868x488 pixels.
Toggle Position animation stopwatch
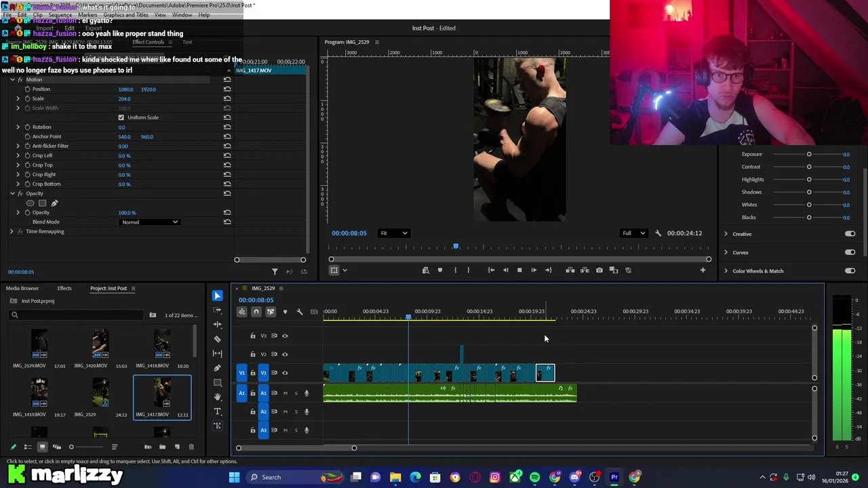point(27,89)
